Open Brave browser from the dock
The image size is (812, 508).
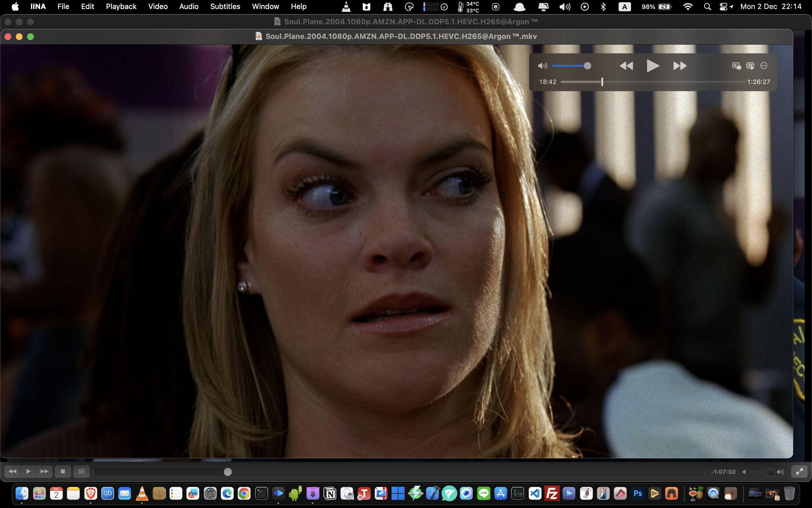tap(91, 493)
